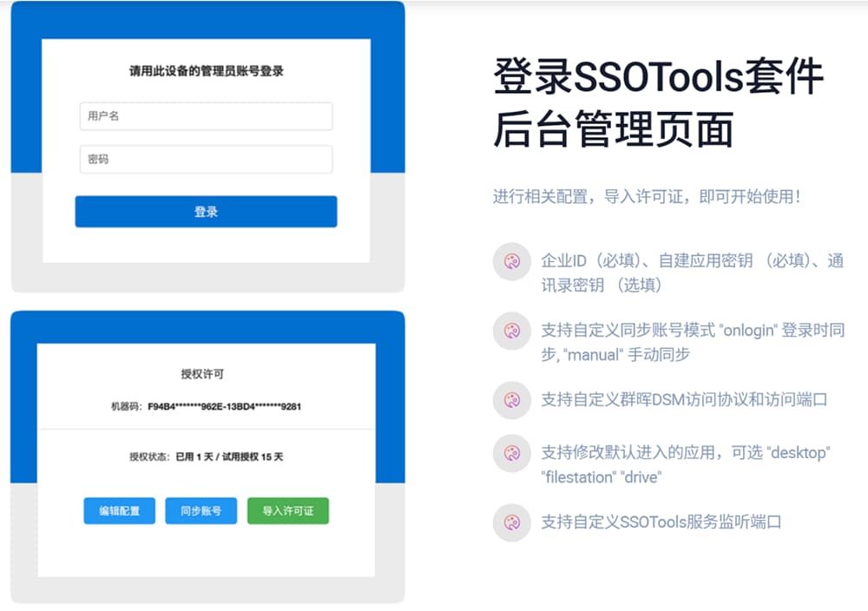Click the text mentioning "desktop" "filestation" "drive"

tap(686, 465)
